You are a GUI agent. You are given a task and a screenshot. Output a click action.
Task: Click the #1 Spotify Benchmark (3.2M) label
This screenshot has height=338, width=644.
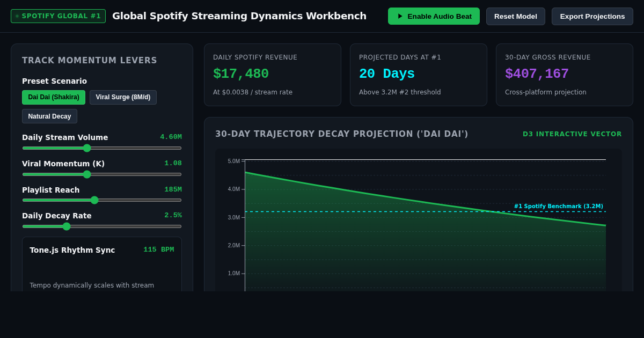(559, 206)
